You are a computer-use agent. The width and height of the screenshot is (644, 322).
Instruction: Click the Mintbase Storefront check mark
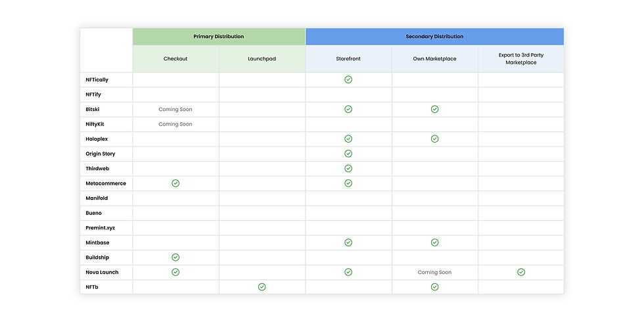(348, 242)
